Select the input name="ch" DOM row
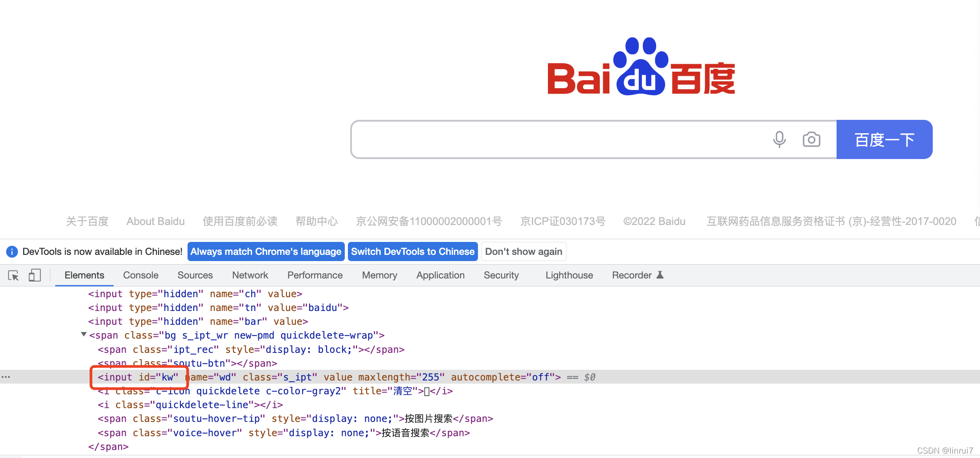Viewport: 980px width, 458px height. point(195,294)
